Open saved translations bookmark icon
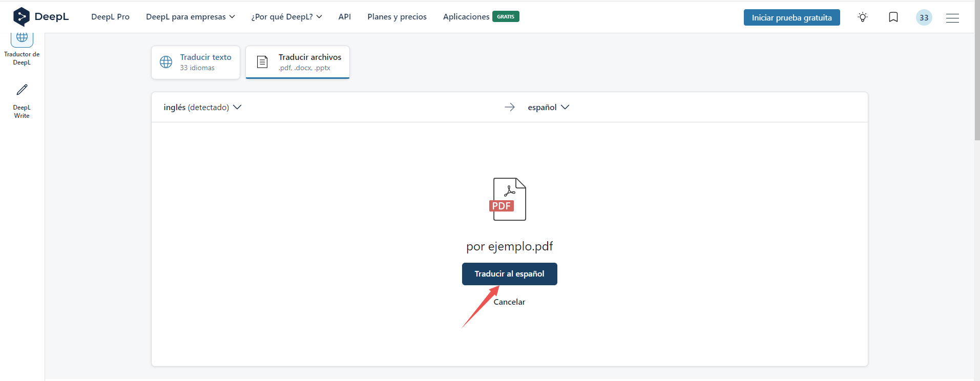Viewport: 980px width, 381px height. pyautogui.click(x=893, y=17)
